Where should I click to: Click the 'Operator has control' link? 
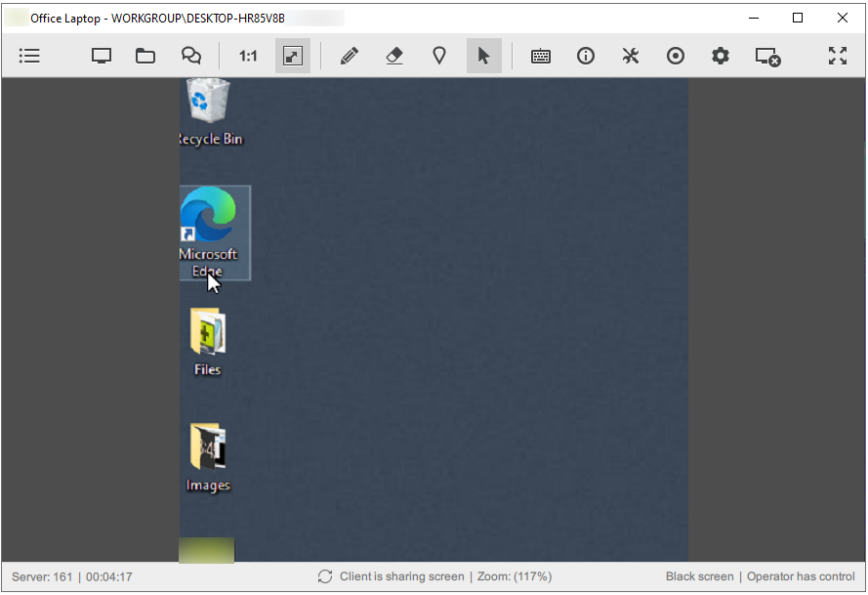tap(801, 576)
